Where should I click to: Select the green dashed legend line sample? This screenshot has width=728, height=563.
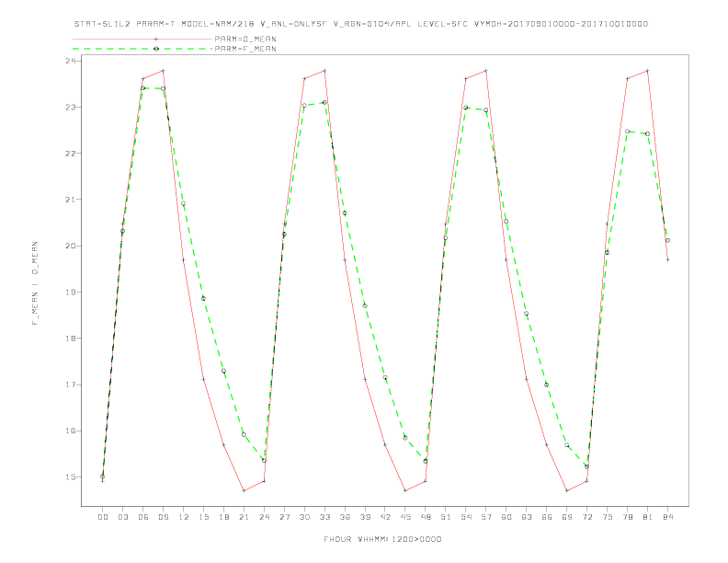point(142,49)
